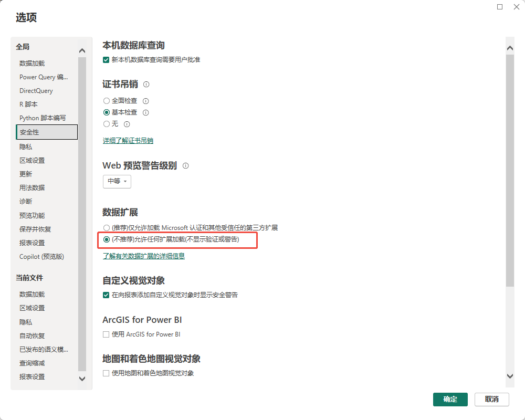Click info icon next to Web 预览警告级别
Image resolution: width=525 pixels, height=420 pixels.
pyautogui.click(x=185, y=166)
